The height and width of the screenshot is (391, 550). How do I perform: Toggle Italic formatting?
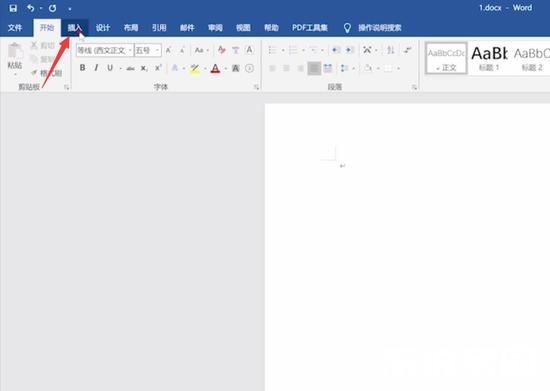(x=96, y=68)
